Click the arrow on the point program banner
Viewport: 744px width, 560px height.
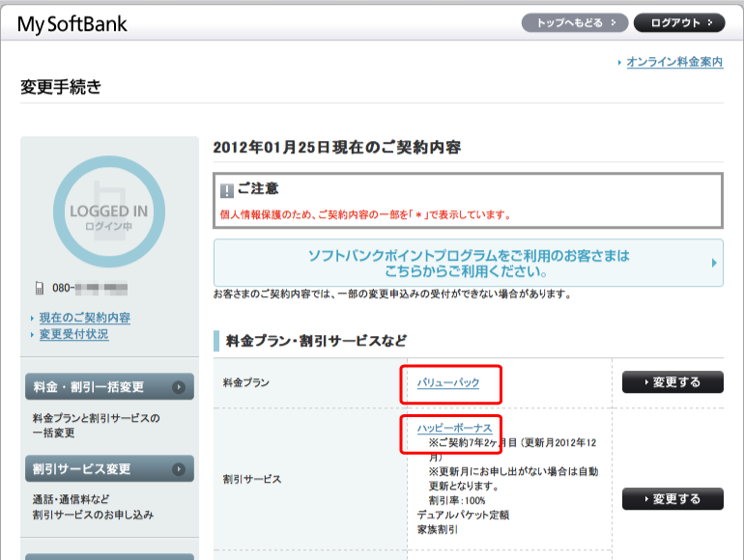tap(714, 263)
